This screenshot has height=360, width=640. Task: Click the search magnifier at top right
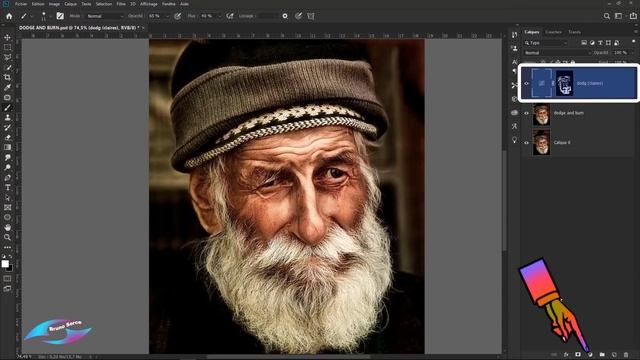[607, 16]
